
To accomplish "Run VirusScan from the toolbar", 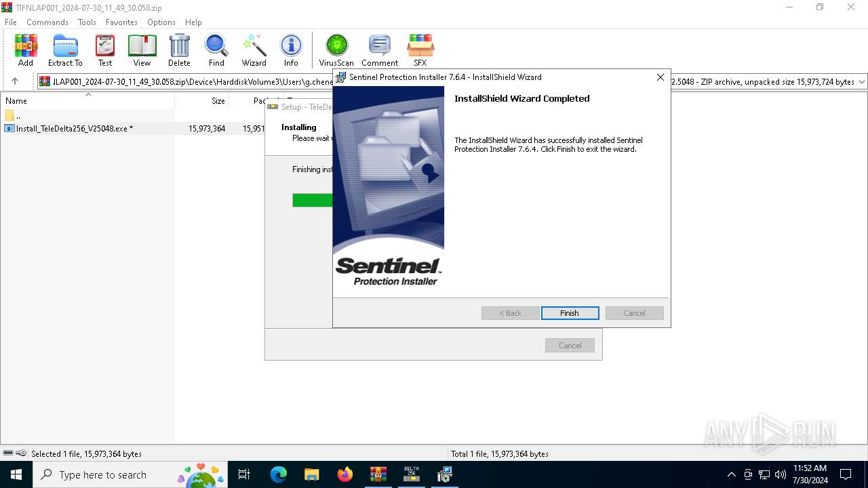I will coord(336,50).
